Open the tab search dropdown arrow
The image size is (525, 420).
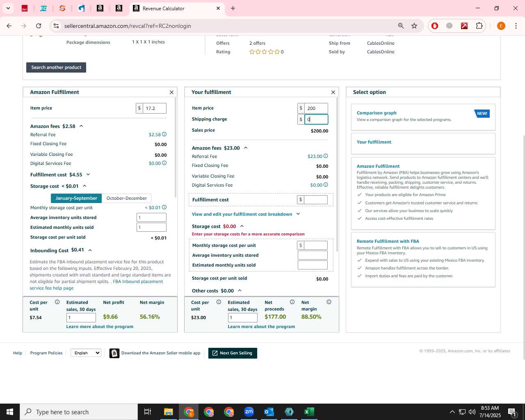pos(8,8)
